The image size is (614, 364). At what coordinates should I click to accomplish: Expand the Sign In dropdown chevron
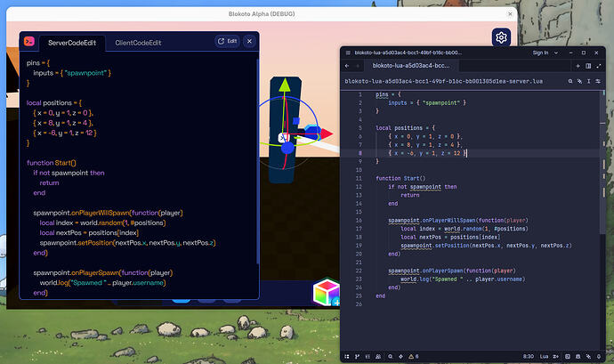click(556, 53)
